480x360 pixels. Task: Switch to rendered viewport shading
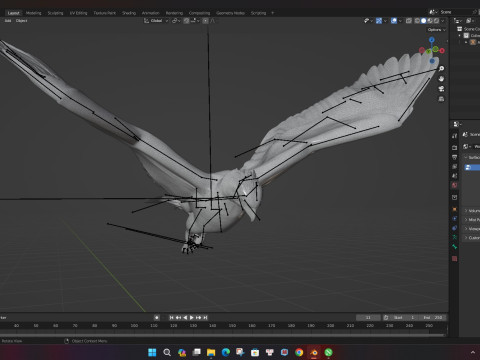436,21
